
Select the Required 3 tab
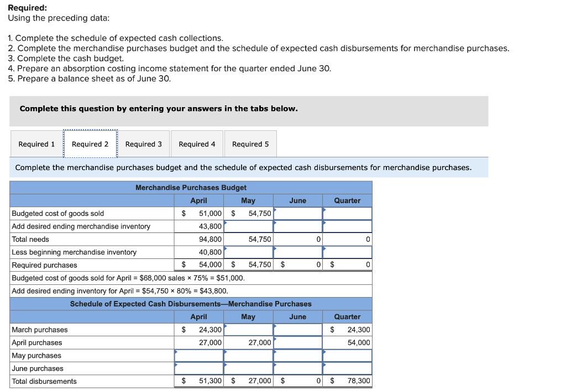pyautogui.click(x=144, y=144)
